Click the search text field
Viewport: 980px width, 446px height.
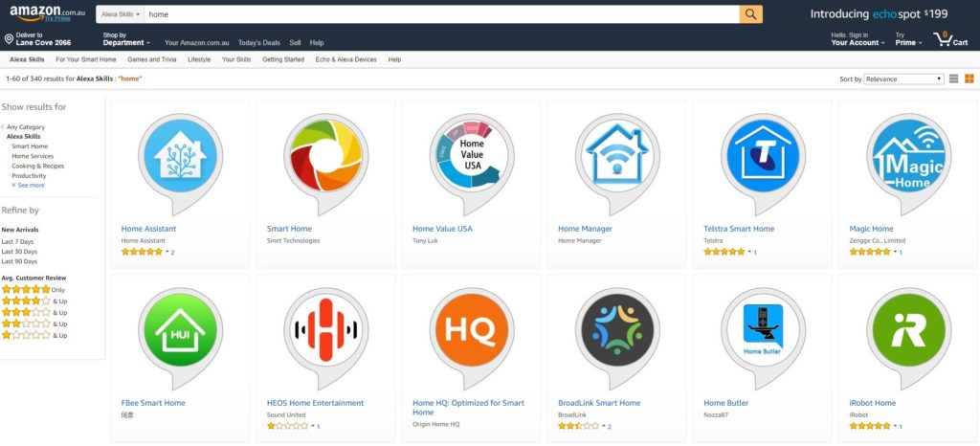pos(442,14)
